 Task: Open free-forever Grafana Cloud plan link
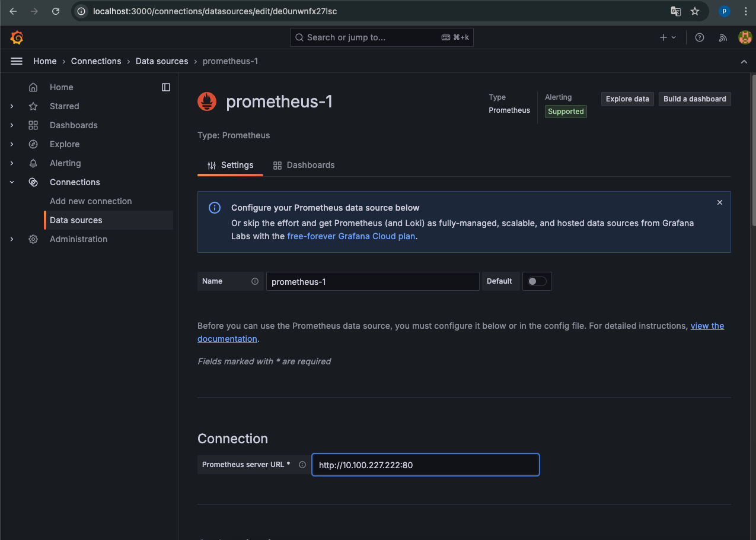pyautogui.click(x=351, y=236)
